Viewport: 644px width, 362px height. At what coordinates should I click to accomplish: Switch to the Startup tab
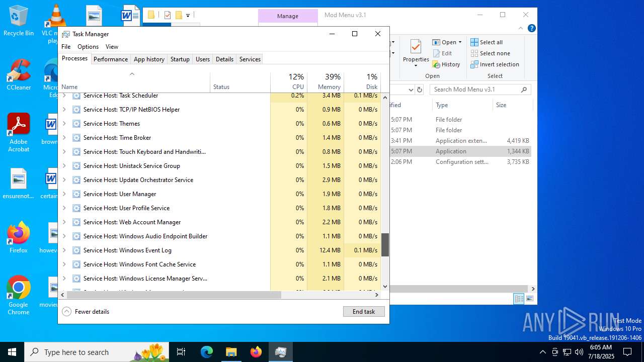click(x=180, y=59)
